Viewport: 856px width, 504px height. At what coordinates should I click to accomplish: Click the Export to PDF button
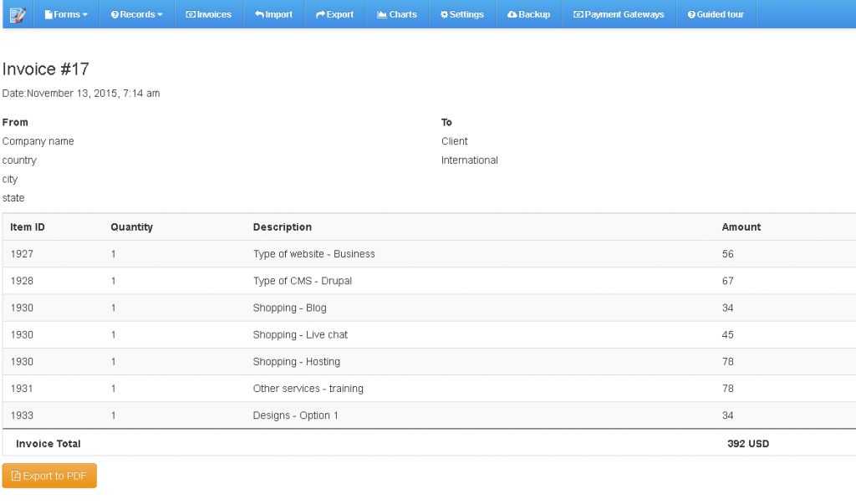49,476
